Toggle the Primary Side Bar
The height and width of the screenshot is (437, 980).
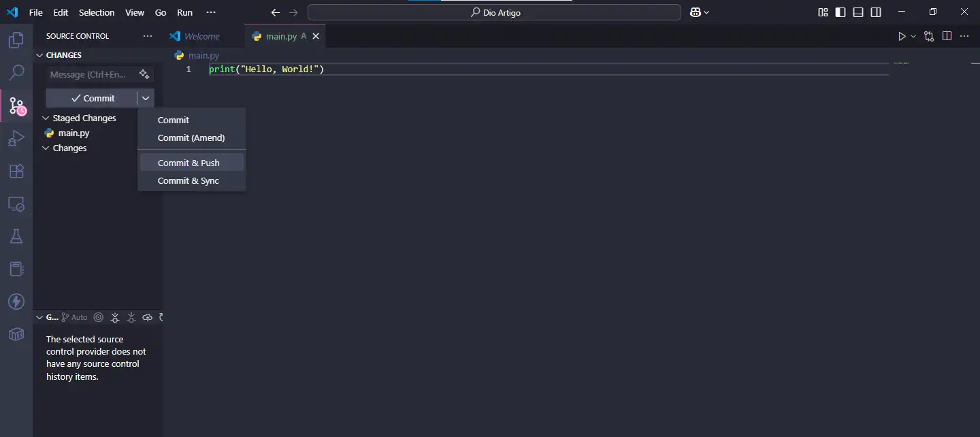click(840, 12)
